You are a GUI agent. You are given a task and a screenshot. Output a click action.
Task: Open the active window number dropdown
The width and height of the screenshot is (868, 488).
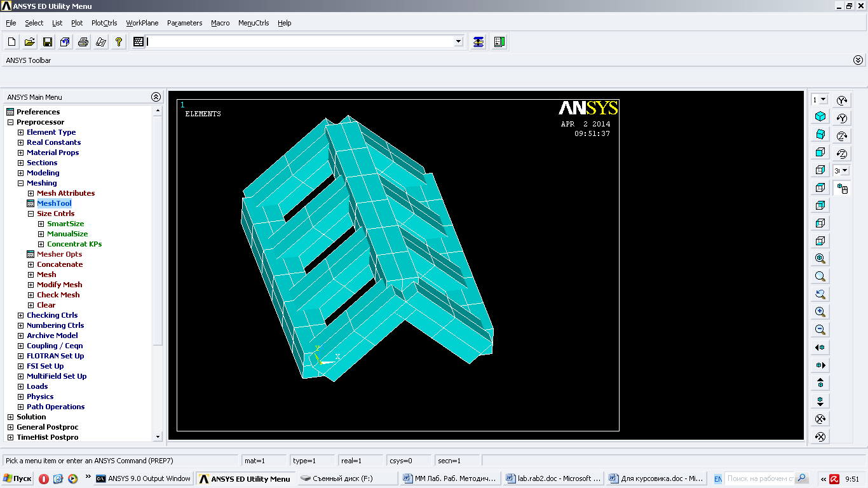tap(824, 100)
